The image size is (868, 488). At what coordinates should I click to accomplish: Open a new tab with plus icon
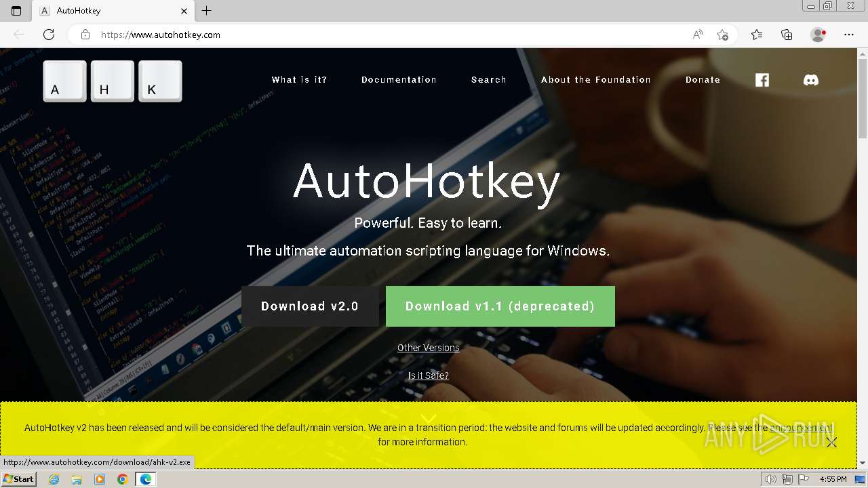click(207, 11)
